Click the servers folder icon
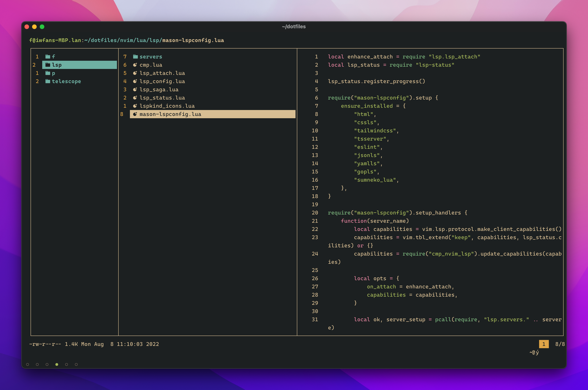This screenshot has height=390, width=588. 135,57
